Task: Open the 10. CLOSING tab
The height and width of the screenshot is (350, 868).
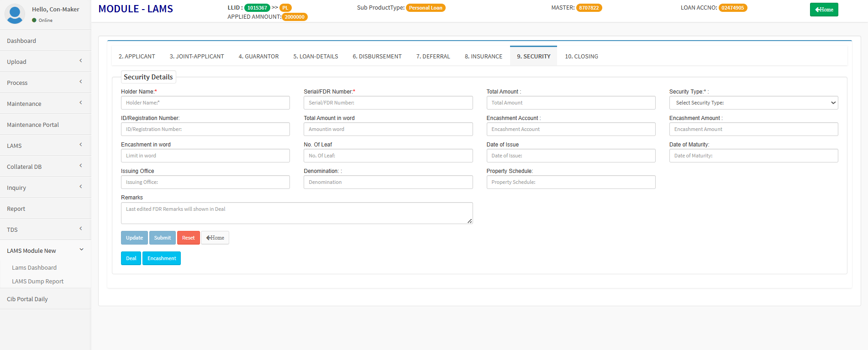Action: (581, 57)
